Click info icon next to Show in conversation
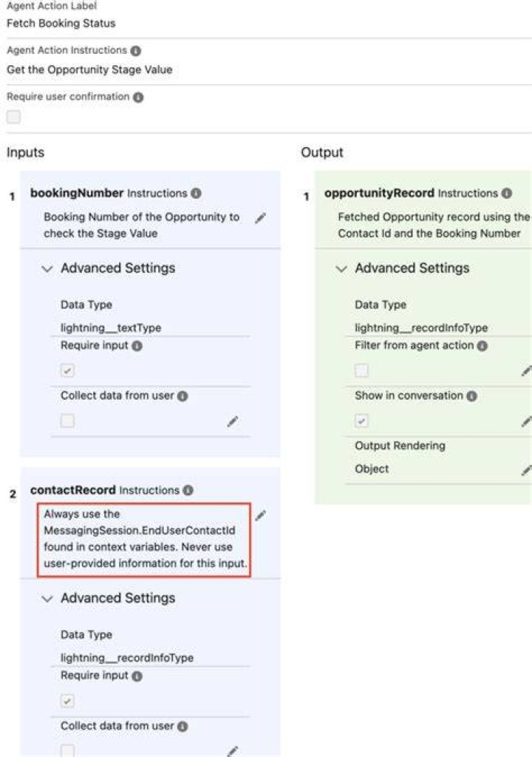532x757 pixels. (471, 396)
